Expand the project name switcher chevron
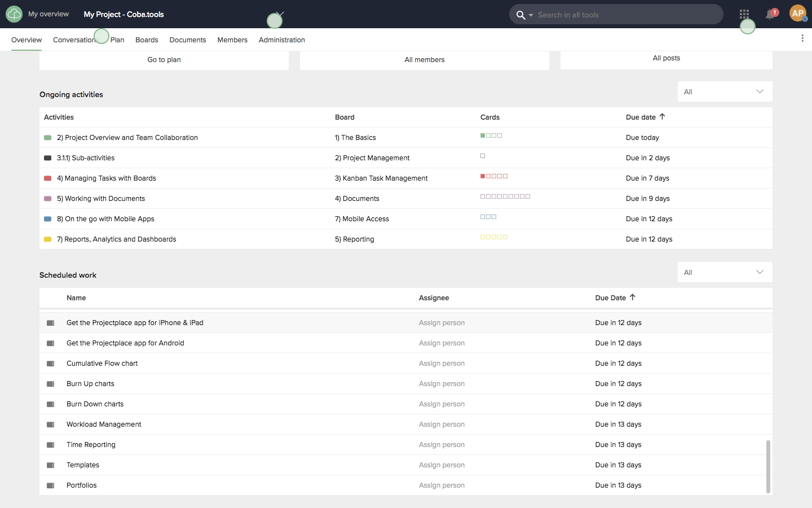 [280, 14]
